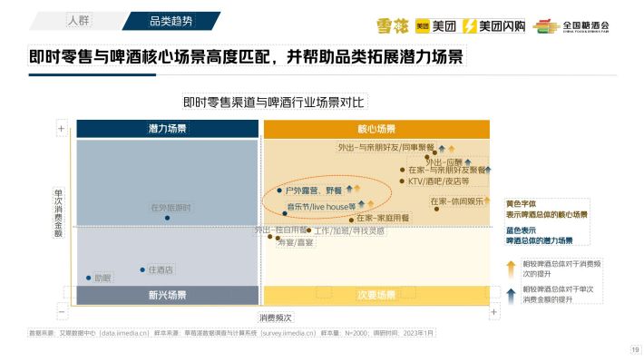The width and height of the screenshot is (644, 362).
Task: Click the 次要场景 yellow block
Action: pos(376,295)
